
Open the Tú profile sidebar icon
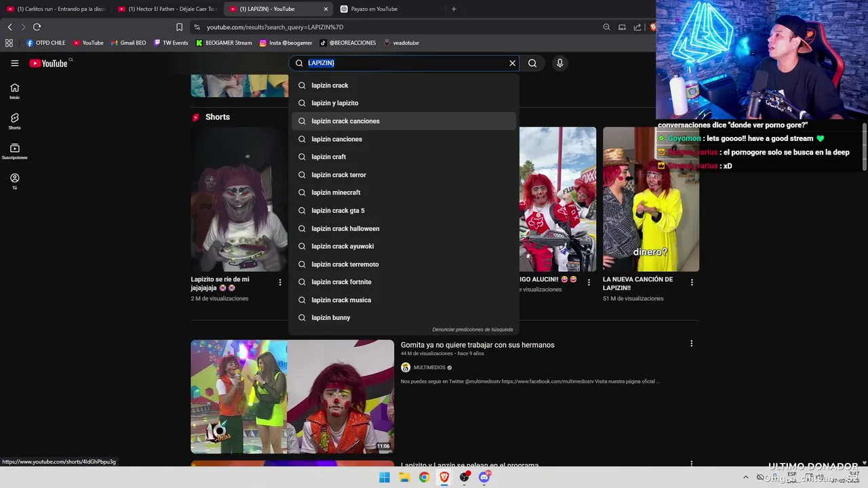coord(14,181)
